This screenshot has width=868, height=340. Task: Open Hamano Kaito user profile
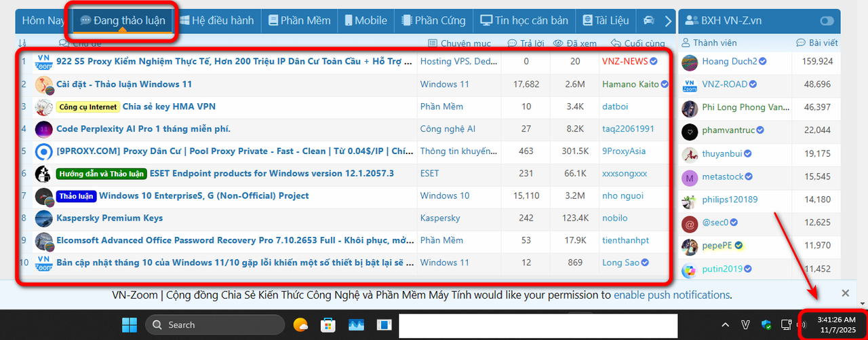click(631, 84)
